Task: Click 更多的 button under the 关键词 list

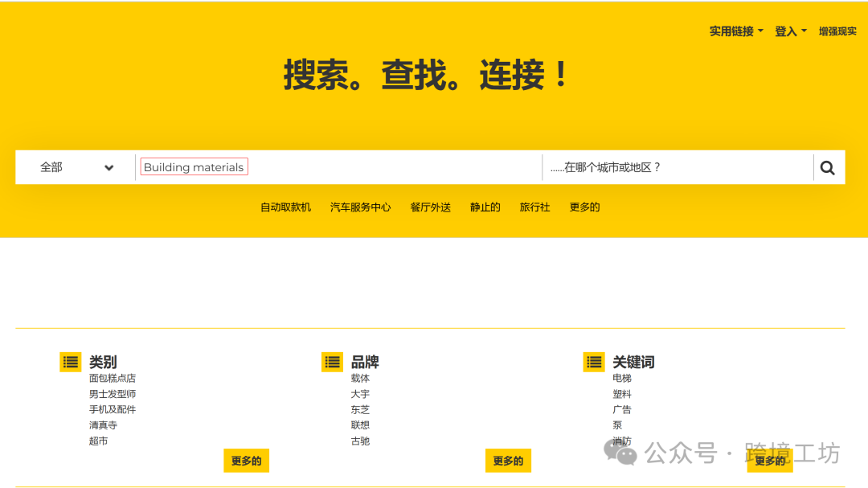Action: [770, 461]
